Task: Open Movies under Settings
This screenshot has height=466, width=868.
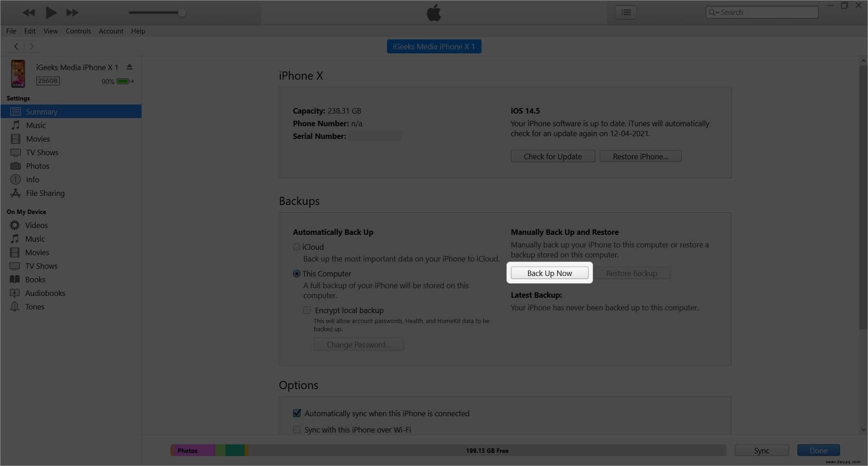Action: point(71,139)
